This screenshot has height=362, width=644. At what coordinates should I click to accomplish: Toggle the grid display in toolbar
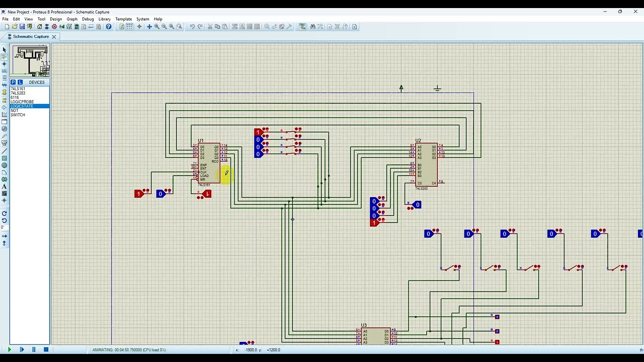click(x=129, y=27)
